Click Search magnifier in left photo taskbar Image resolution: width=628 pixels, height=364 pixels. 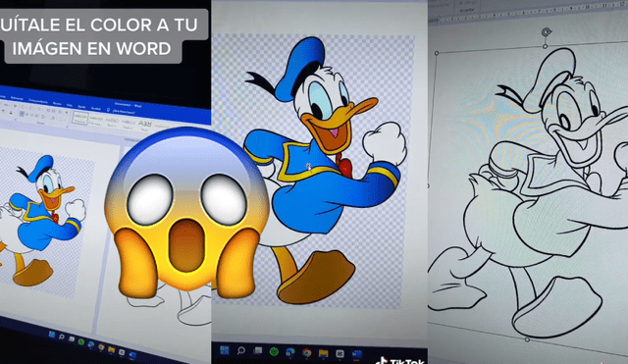click(62, 337)
